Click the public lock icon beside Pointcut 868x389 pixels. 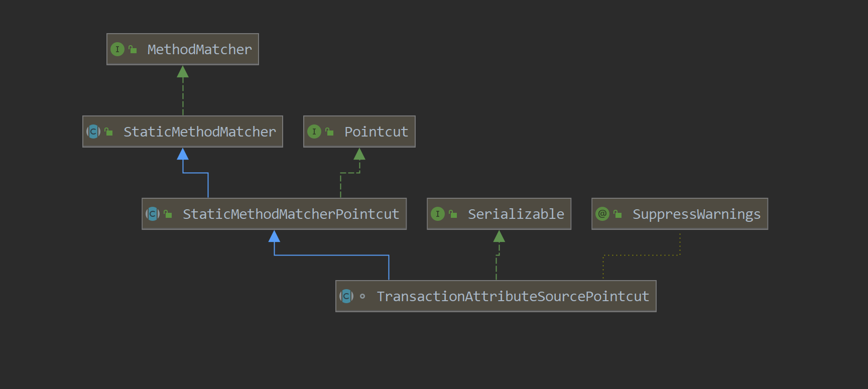(x=329, y=132)
